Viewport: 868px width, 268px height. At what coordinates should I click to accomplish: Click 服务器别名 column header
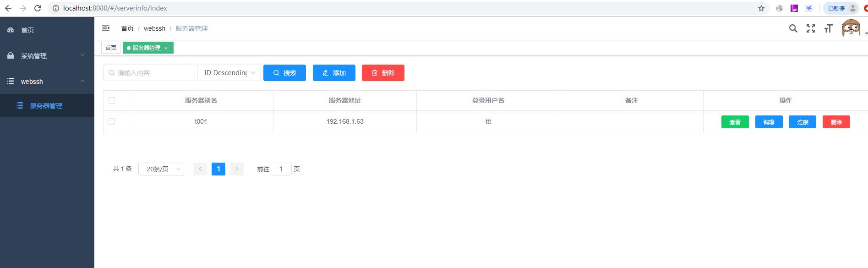[201, 100]
